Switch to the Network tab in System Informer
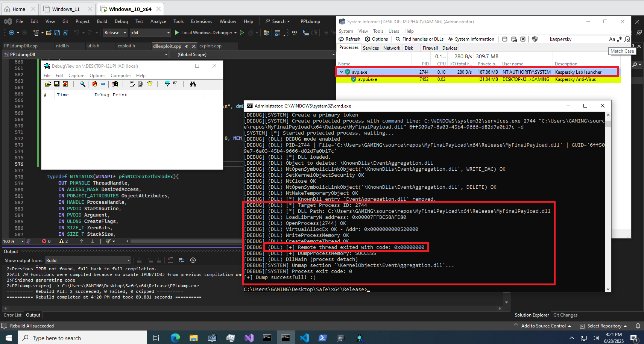 (x=392, y=48)
